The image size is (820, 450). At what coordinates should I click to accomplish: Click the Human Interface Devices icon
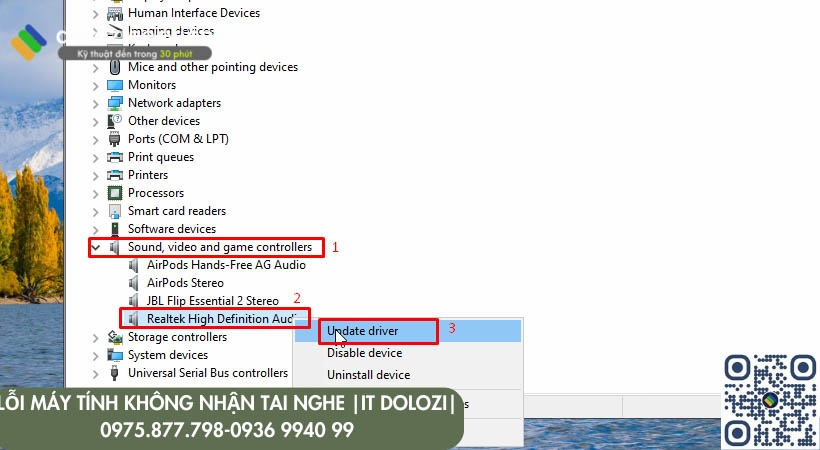[115, 13]
